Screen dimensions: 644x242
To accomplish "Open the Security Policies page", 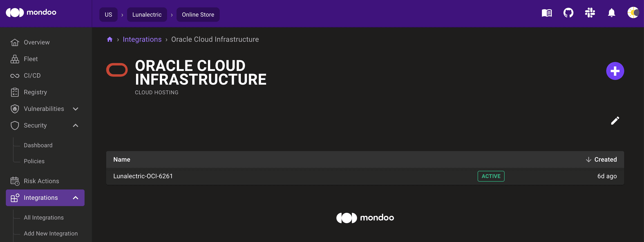I will click(x=34, y=161).
